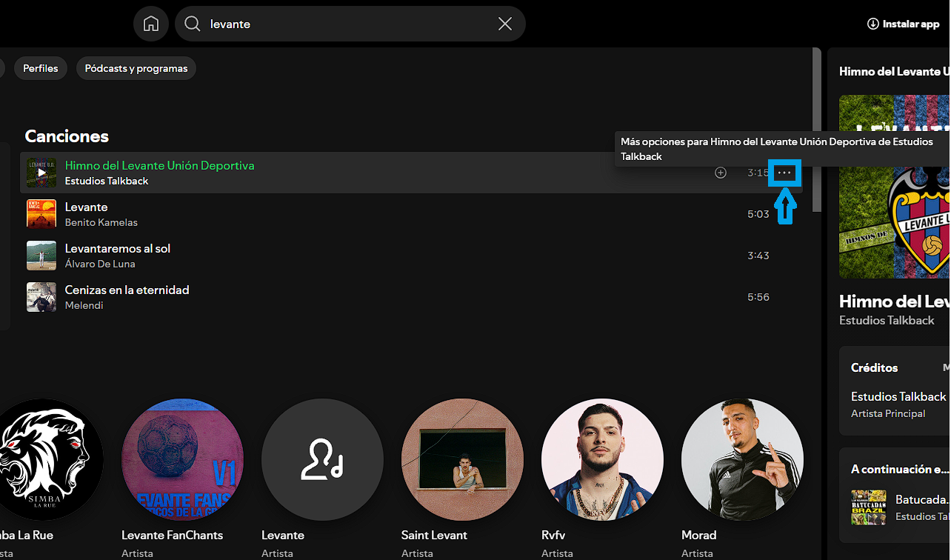The height and width of the screenshot is (560, 951).
Task: Click the Instalar app download icon
Action: (x=872, y=23)
